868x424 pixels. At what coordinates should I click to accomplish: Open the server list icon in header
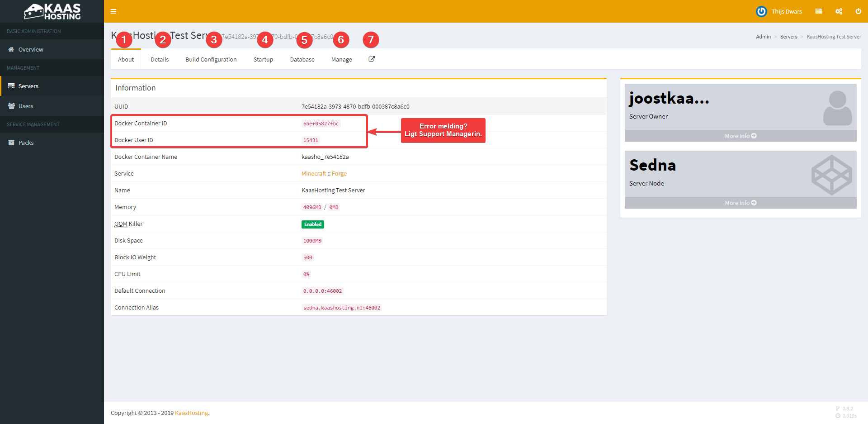(818, 11)
